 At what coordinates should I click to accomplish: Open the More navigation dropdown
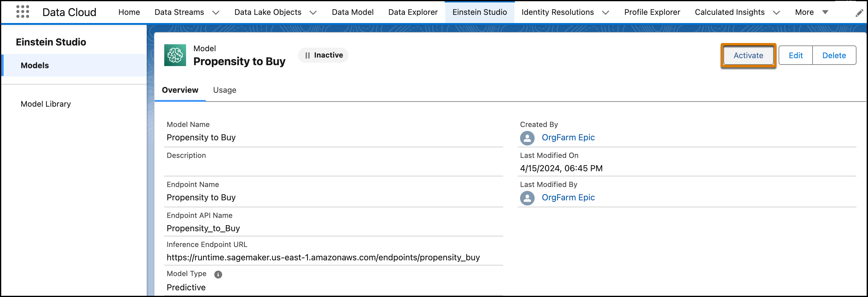point(811,12)
